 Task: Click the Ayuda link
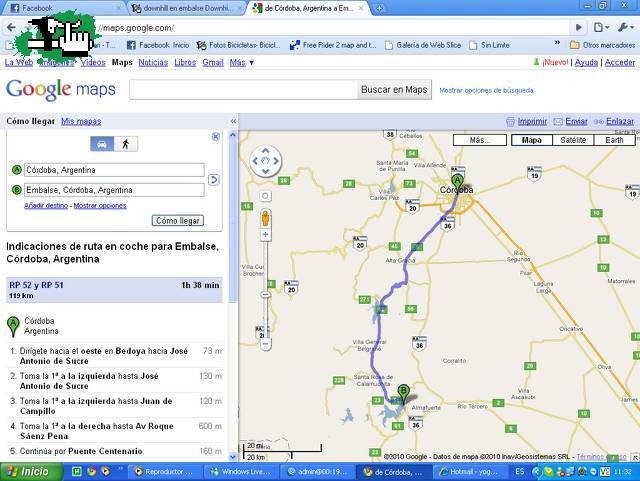[586, 62]
